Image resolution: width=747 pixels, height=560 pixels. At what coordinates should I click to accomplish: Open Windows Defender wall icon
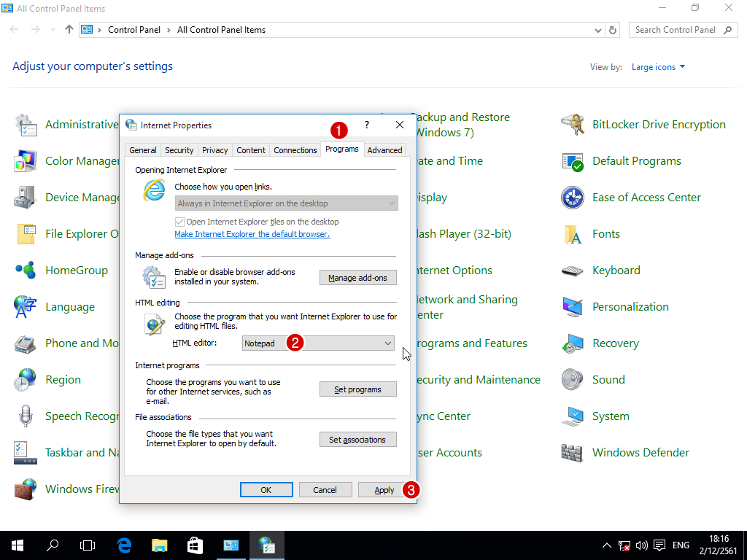click(572, 452)
